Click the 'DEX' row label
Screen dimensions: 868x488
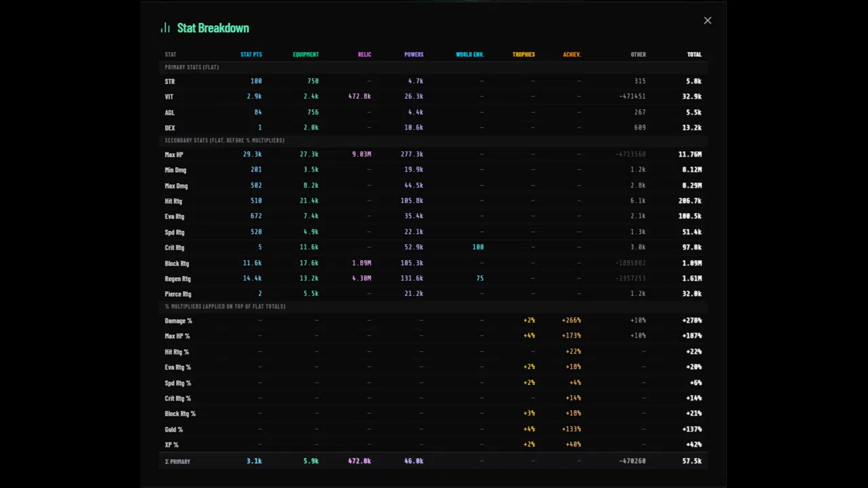tap(170, 127)
